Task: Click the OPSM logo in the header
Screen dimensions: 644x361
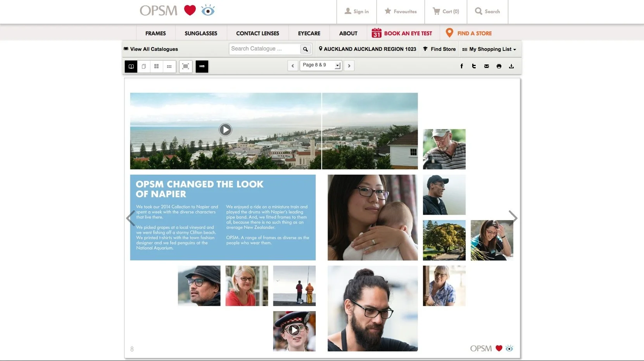Action: 177,10
